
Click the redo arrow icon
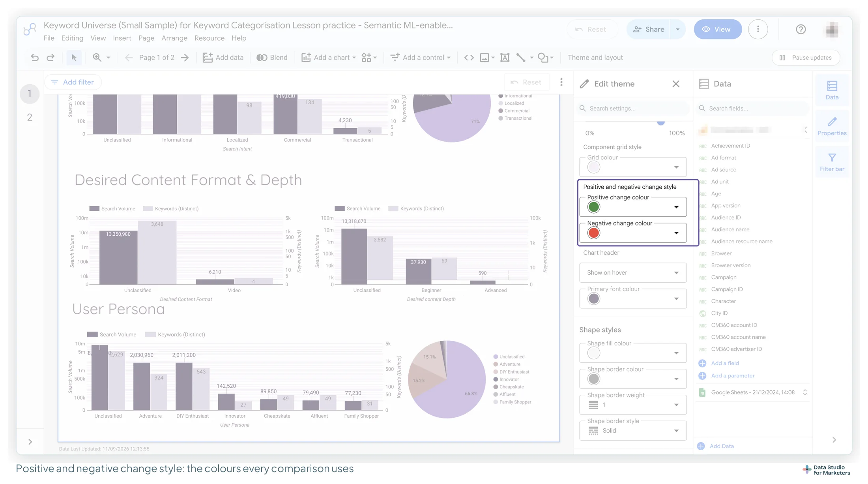click(x=51, y=58)
